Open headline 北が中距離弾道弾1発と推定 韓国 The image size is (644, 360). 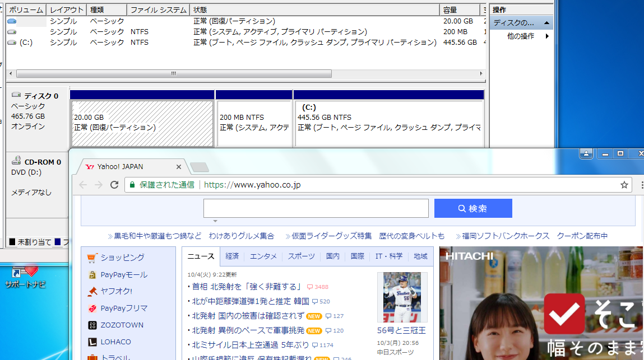coord(251,301)
